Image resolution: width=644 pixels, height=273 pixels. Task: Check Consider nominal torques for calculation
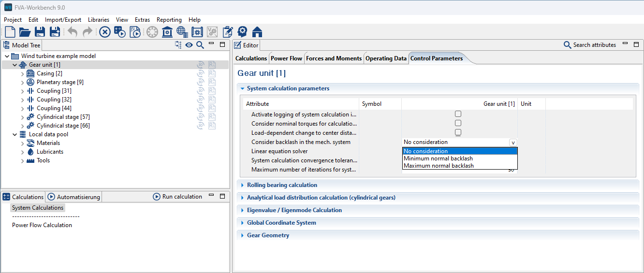coord(458,123)
